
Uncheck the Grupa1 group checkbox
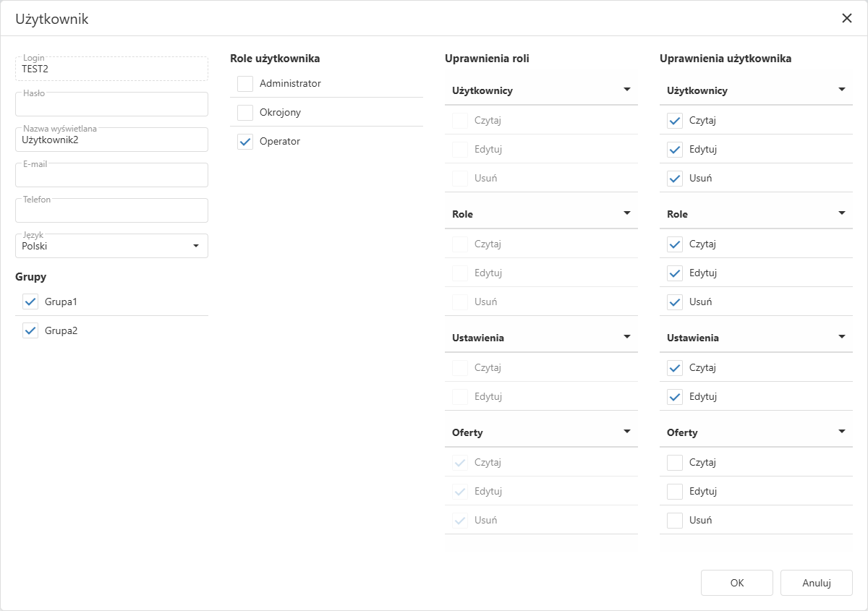pyautogui.click(x=30, y=302)
